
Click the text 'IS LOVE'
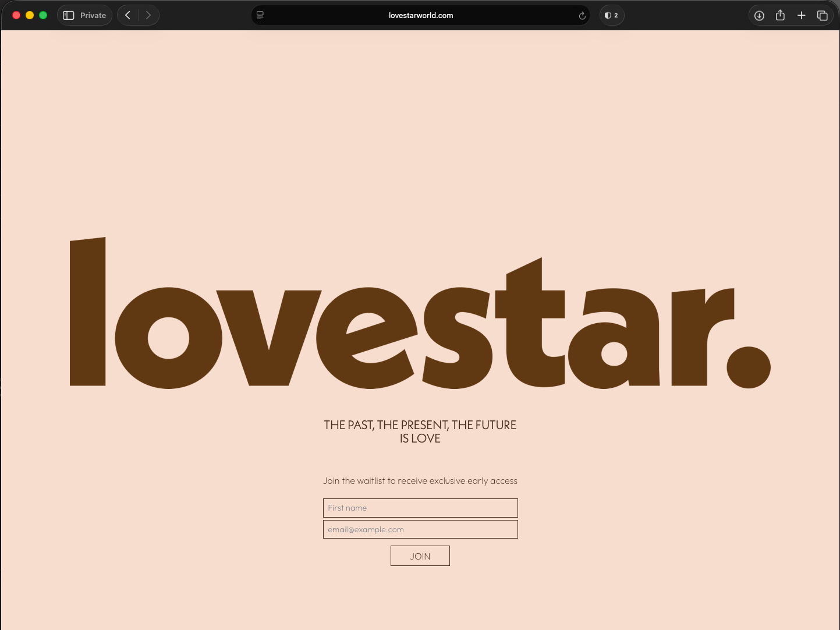click(x=420, y=438)
